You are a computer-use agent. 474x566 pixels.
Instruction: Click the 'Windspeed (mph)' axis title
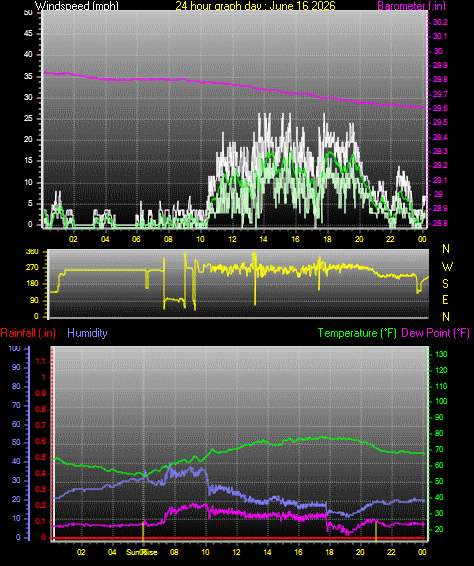tap(77, 5)
